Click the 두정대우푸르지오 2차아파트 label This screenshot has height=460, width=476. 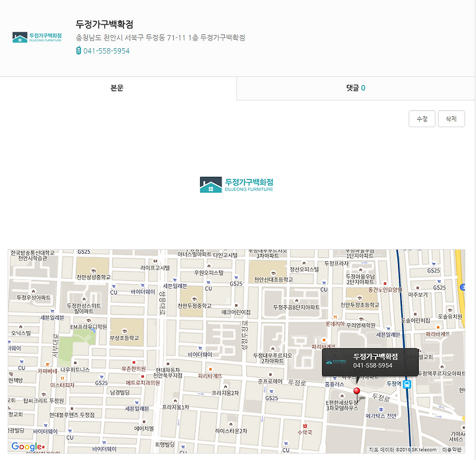(x=272, y=358)
